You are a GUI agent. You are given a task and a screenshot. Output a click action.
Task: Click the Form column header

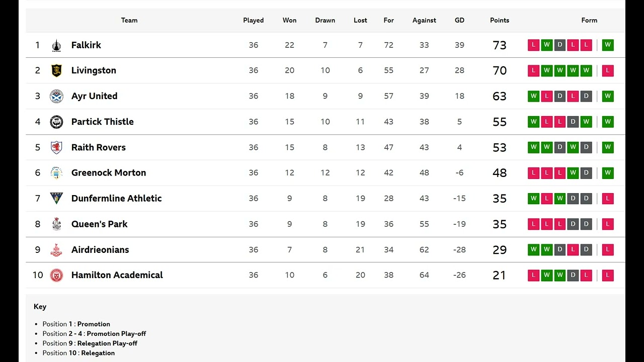(589, 21)
